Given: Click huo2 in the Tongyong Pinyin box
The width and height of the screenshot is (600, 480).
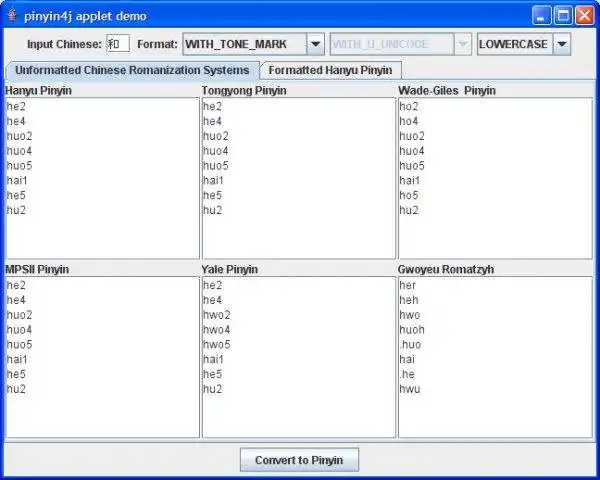Looking at the screenshot, I should click(216, 136).
